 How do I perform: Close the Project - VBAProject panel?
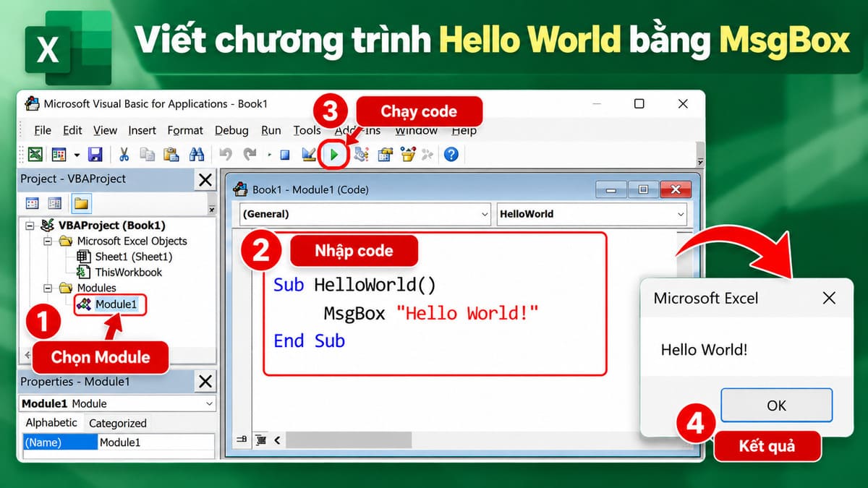pyautogui.click(x=205, y=179)
